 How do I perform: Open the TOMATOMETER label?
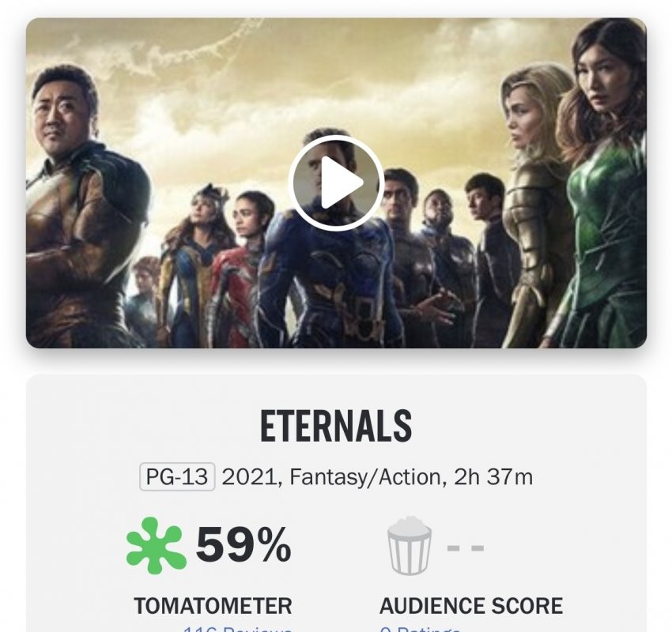pos(213,606)
